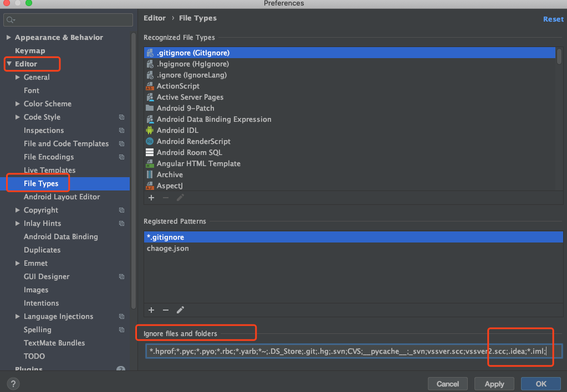Expand the Language Injections subsection
The image size is (567, 392).
coord(17,317)
